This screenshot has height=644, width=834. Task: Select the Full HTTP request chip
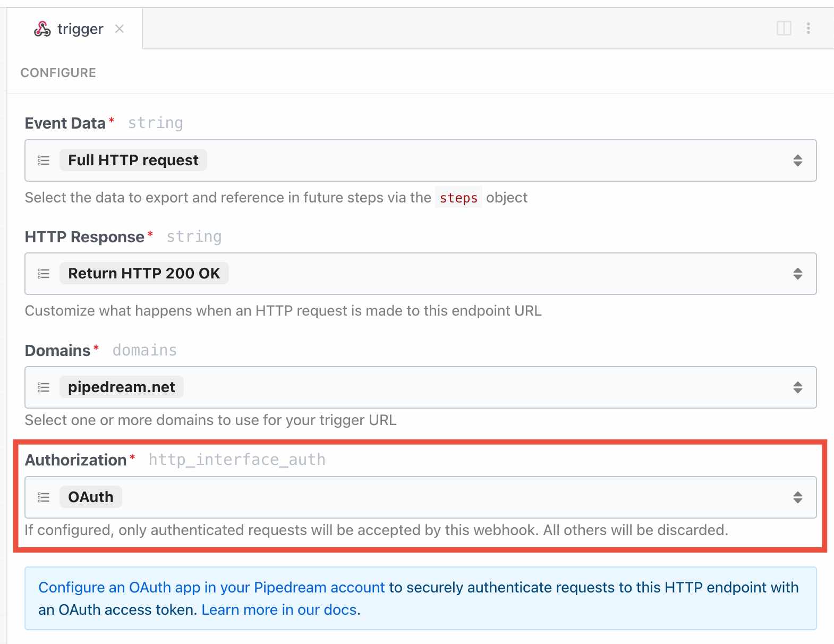coord(133,160)
